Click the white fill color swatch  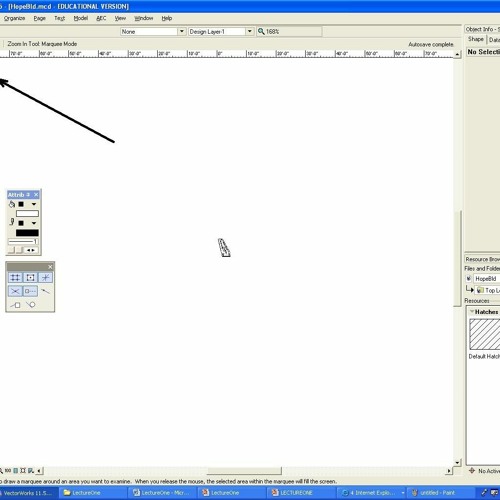click(x=27, y=214)
